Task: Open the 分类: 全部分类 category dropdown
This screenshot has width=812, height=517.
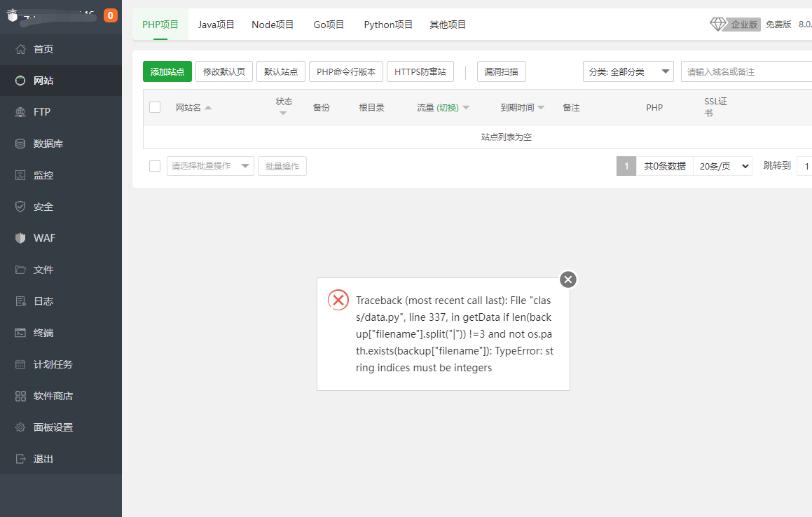Action: pos(627,71)
